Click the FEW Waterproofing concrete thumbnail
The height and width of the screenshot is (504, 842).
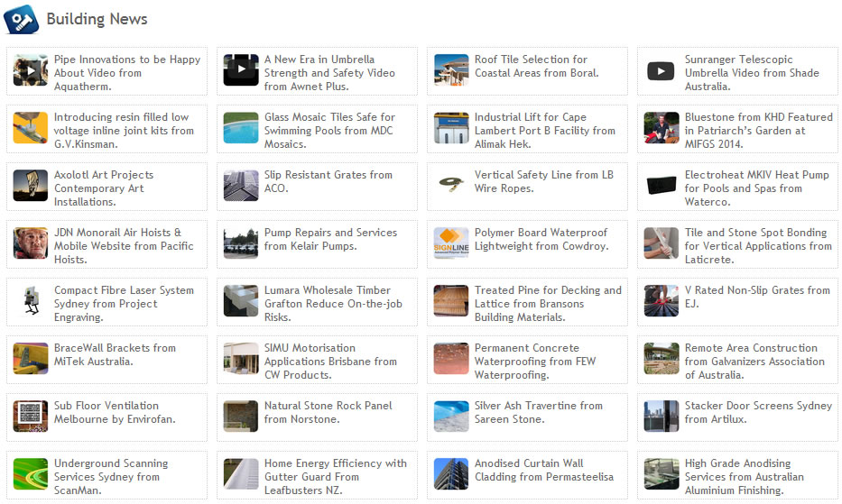point(451,359)
